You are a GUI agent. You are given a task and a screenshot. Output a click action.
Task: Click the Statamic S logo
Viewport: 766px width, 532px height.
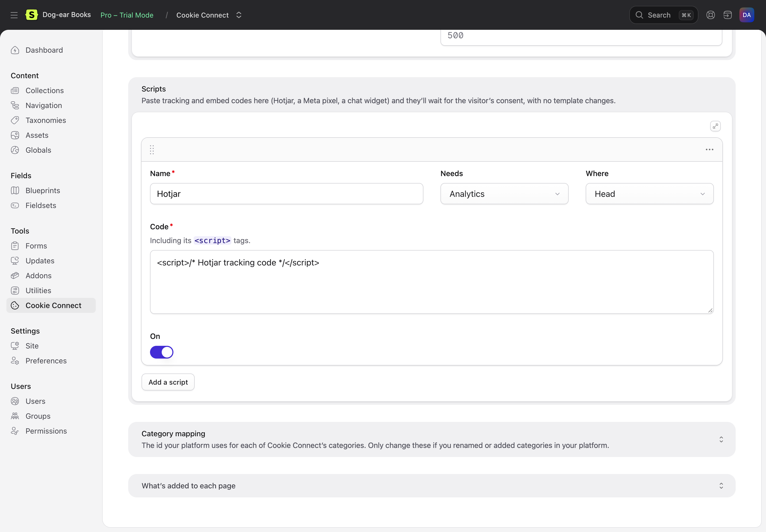point(32,15)
